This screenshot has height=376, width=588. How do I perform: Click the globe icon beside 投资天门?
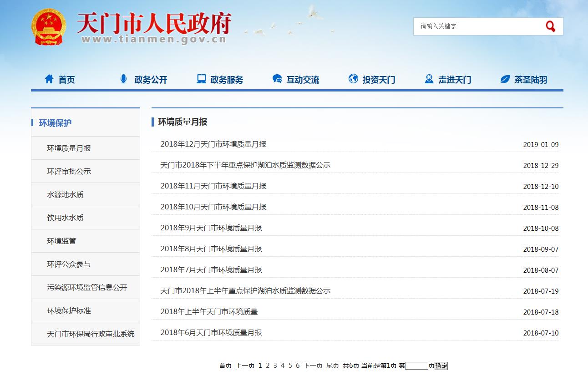click(353, 79)
